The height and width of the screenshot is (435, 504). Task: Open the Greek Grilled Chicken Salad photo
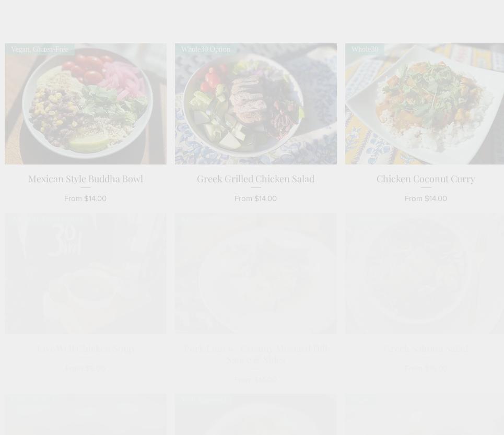point(256,104)
